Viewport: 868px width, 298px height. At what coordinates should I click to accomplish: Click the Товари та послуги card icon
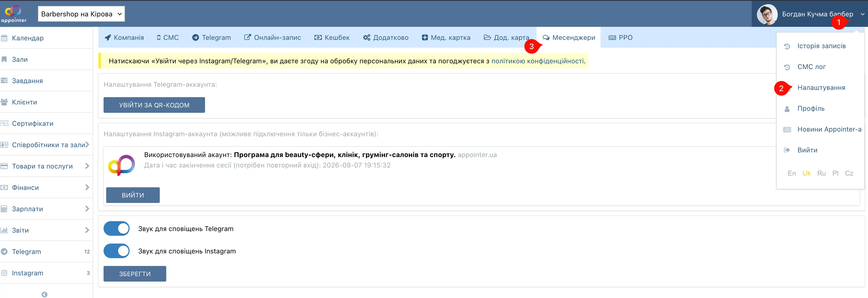pyautogui.click(x=4, y=166)
